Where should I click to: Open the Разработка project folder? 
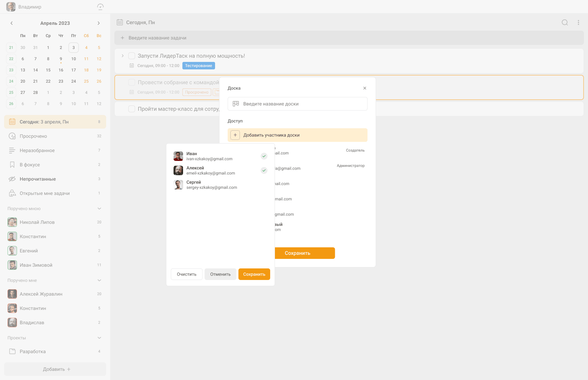[33, 351]
